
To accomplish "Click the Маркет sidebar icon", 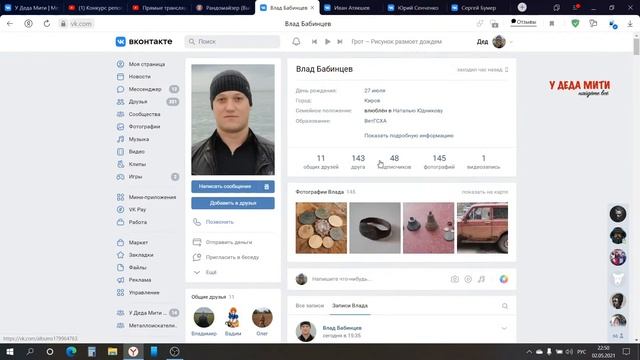I will tap(120, 242).
